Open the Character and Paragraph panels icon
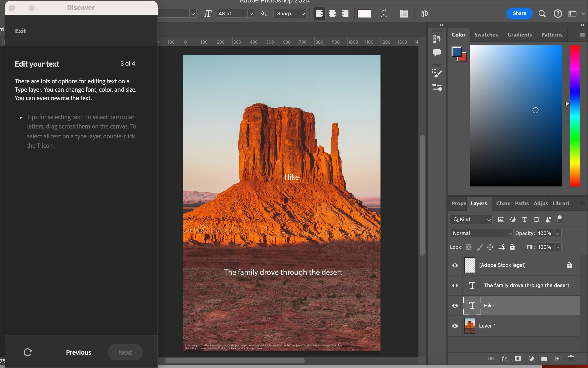The height and width of the screenshot is (368, 588). 404,14
